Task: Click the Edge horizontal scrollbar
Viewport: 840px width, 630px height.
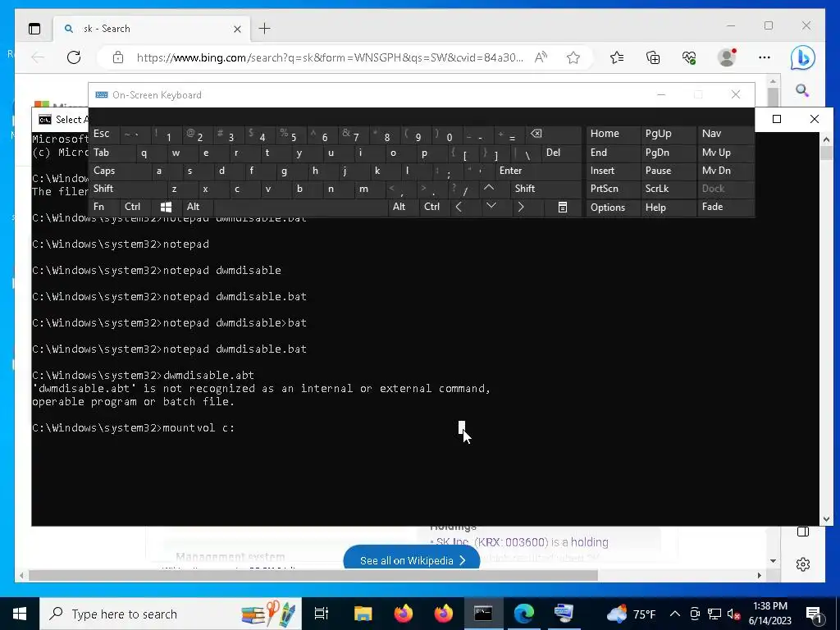Action: 313,575
